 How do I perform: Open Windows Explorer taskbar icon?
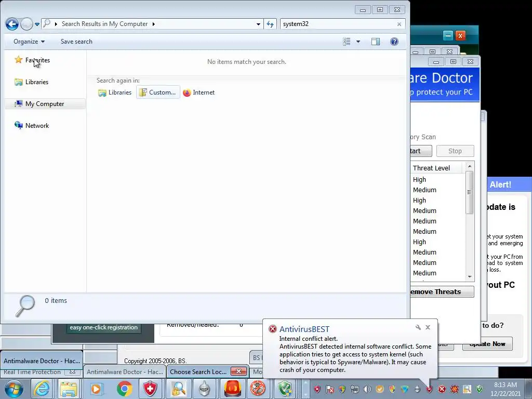[x=69, y=389]
